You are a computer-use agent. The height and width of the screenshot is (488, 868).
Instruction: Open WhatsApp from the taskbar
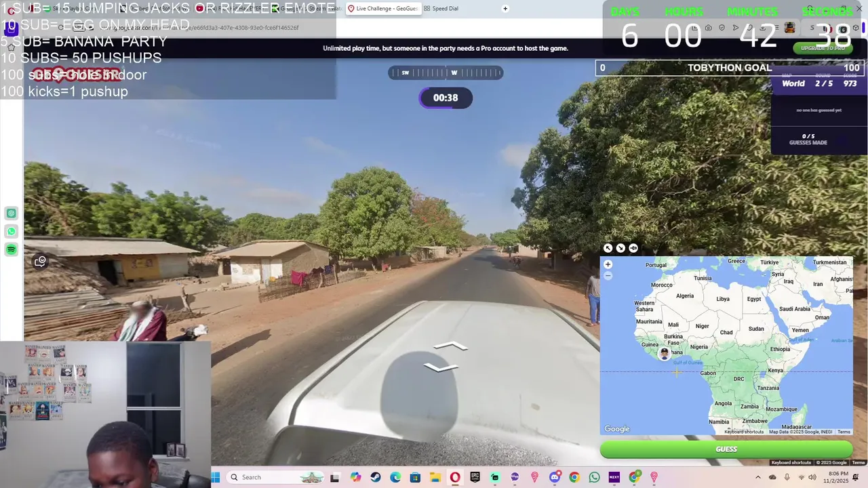coord(594,477)
